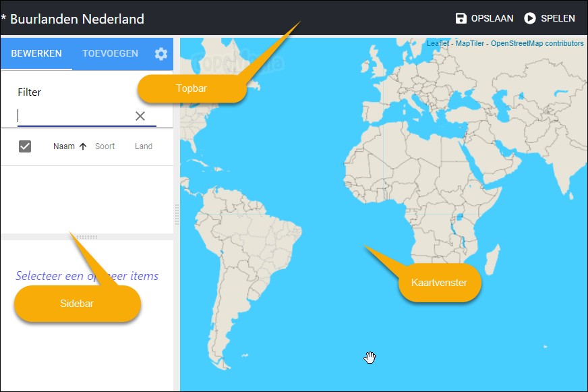Open the Leaflet attribution link
This screenshot has height=392, width=588.
coord(438,44)
